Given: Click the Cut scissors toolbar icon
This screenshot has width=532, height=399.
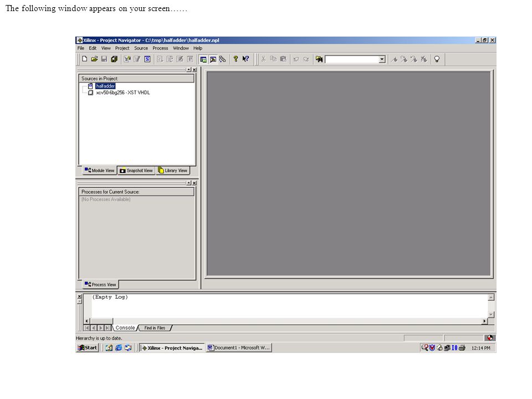Looking at the screenshot, I should click(263, 59).
